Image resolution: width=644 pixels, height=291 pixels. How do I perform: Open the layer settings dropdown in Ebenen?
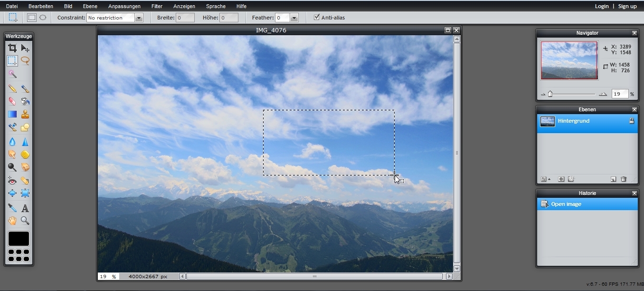(545, 179)
